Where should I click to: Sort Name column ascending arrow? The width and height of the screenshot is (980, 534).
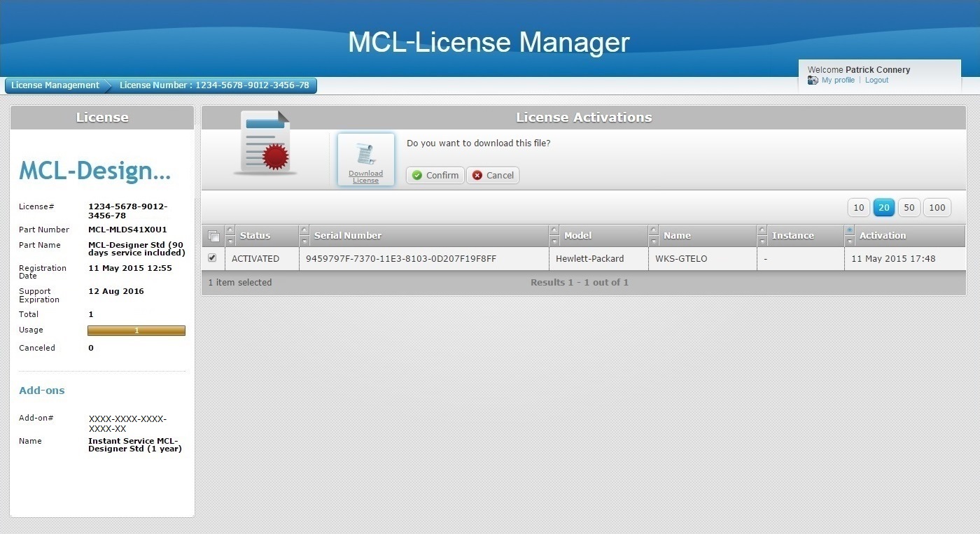click(x=654, y=230)
